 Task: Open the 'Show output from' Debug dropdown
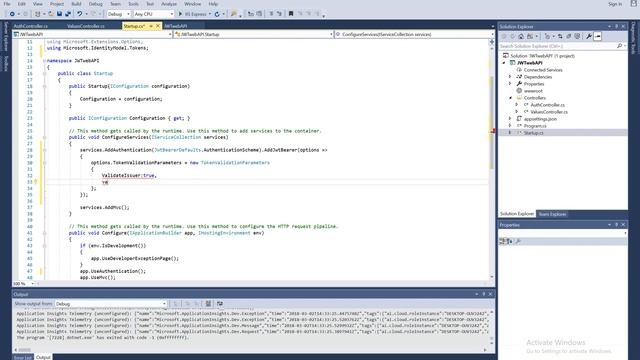(x=111, y=304)
